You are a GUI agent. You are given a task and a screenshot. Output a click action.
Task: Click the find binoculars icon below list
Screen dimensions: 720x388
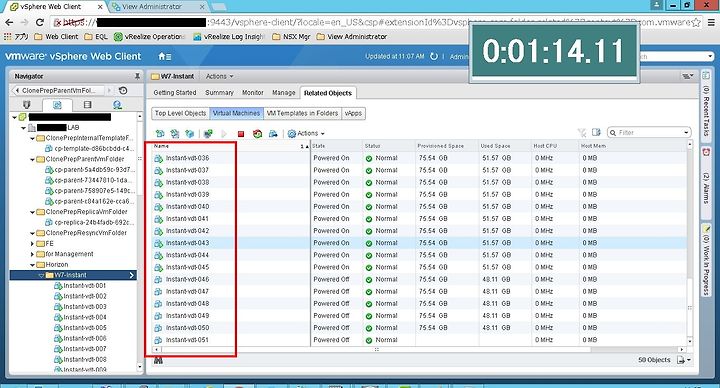pyautogui.click(x=158, y=360)
